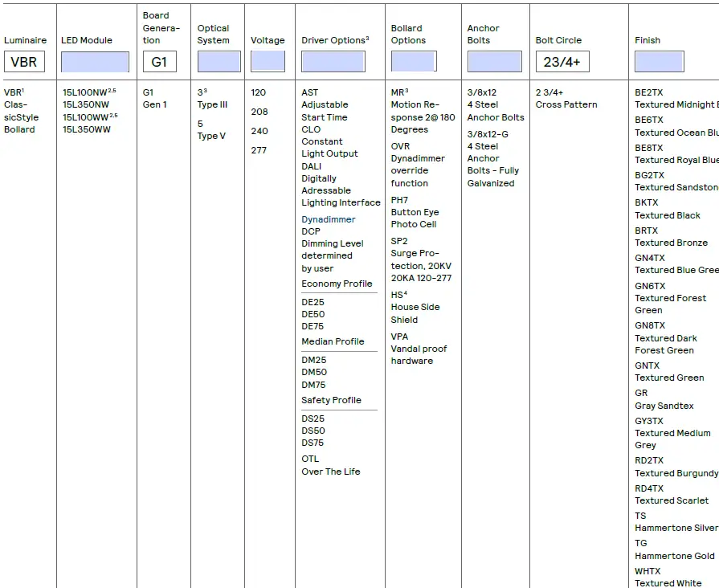Open the Dynadimmer link

[329, 219]
